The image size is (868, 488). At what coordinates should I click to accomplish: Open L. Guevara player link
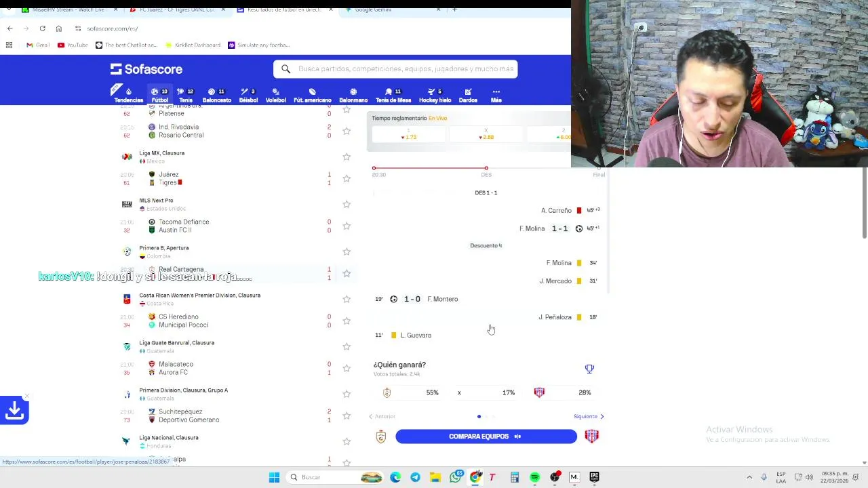(416, 335)
